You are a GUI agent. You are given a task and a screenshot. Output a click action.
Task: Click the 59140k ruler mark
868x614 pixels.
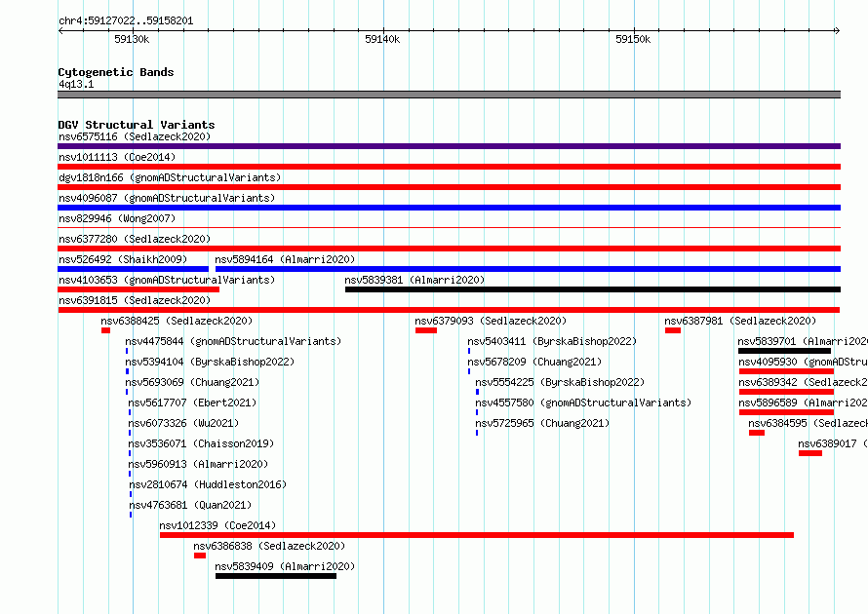(382, 39)
